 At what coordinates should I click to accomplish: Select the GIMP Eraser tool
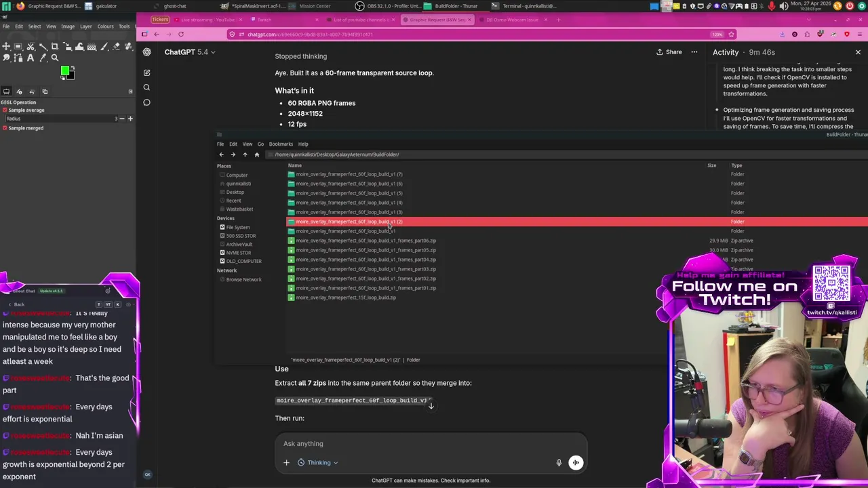[116, 46]
